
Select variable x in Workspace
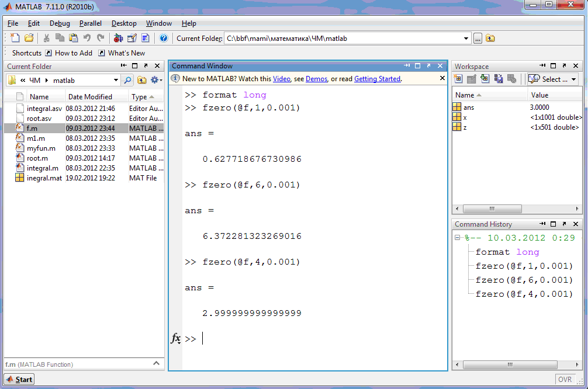[517, 117]
